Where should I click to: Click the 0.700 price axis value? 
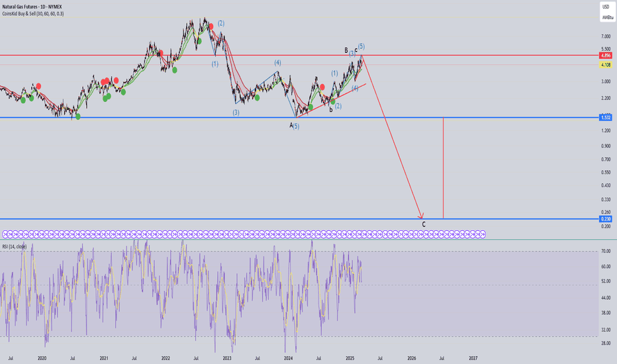pyautogui.click(x=606, y=159)
